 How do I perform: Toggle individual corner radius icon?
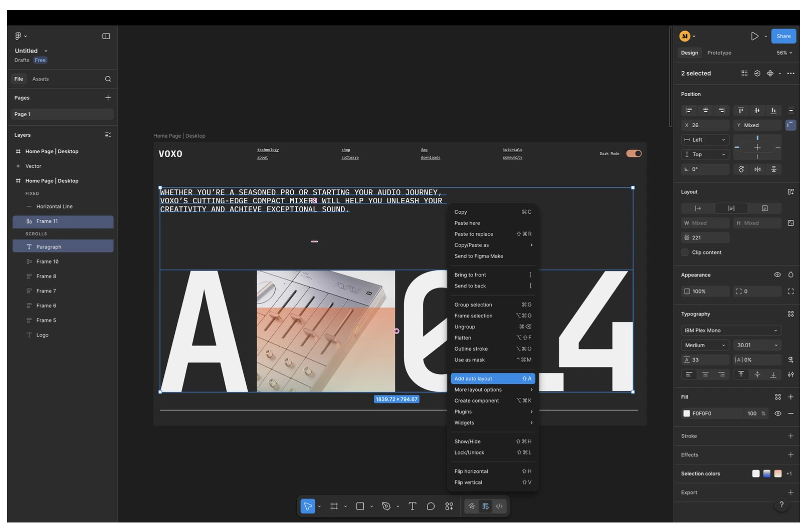click(x=790, y=291)
